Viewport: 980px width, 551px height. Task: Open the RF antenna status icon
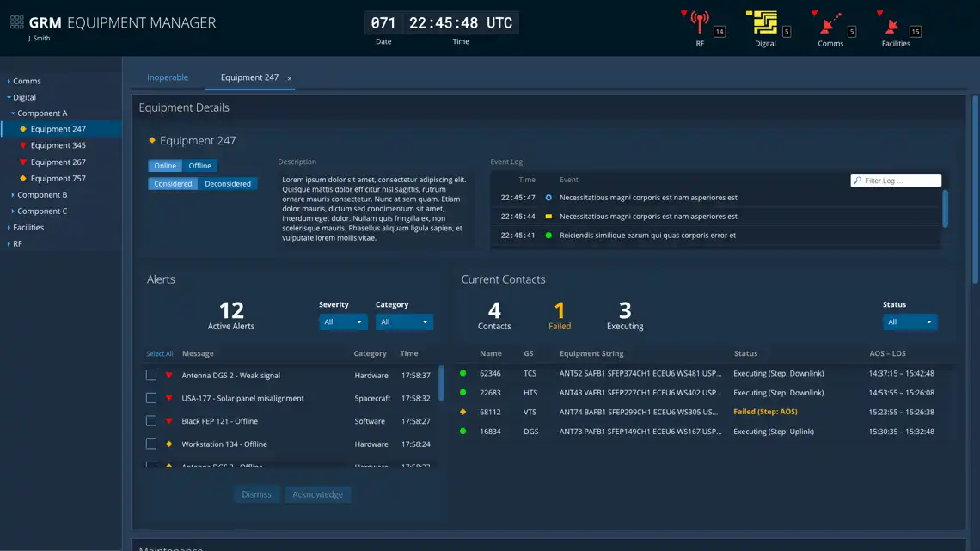pyautogui.click(x=700, y=23)
